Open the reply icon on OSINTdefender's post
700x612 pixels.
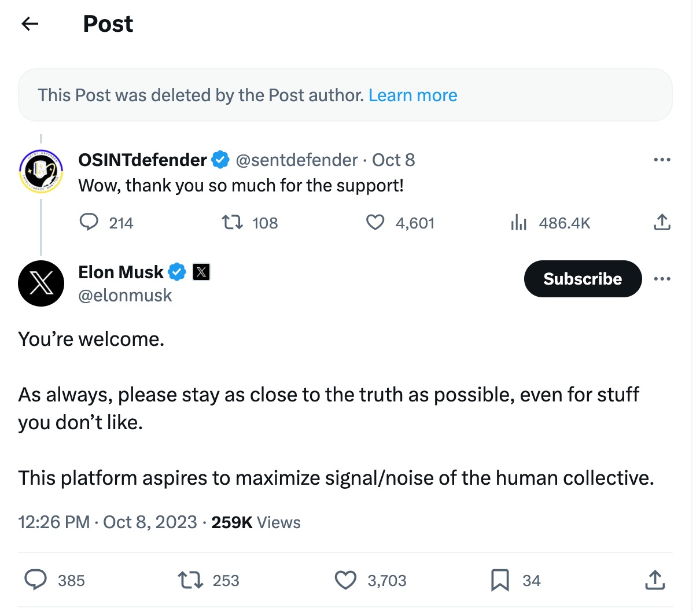90,222
